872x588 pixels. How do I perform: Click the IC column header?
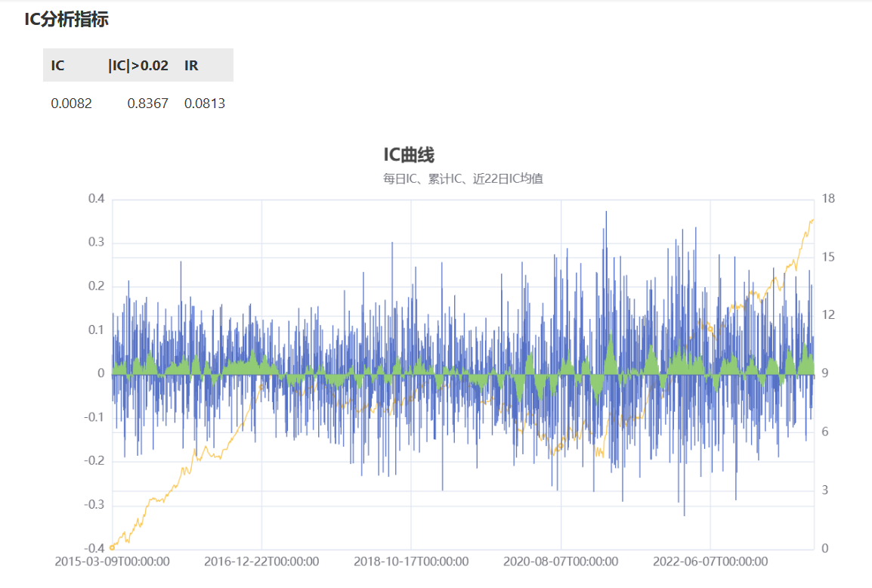(x=58, y=66)
